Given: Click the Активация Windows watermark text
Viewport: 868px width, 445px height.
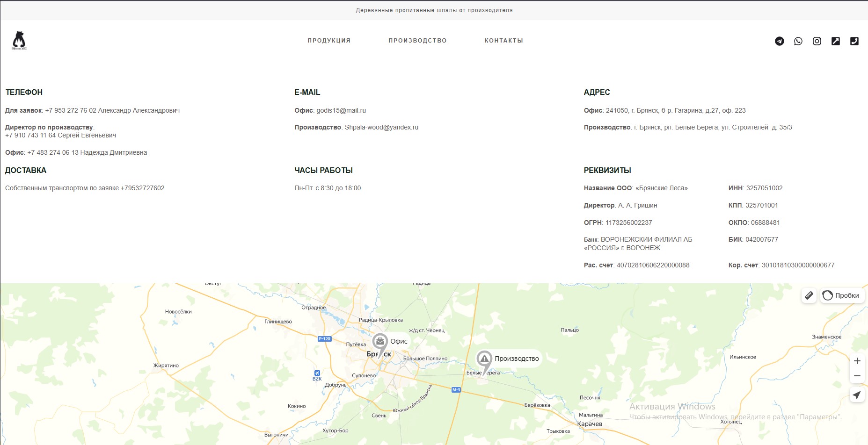Looking at the screenshot, I should pos(672,406).
